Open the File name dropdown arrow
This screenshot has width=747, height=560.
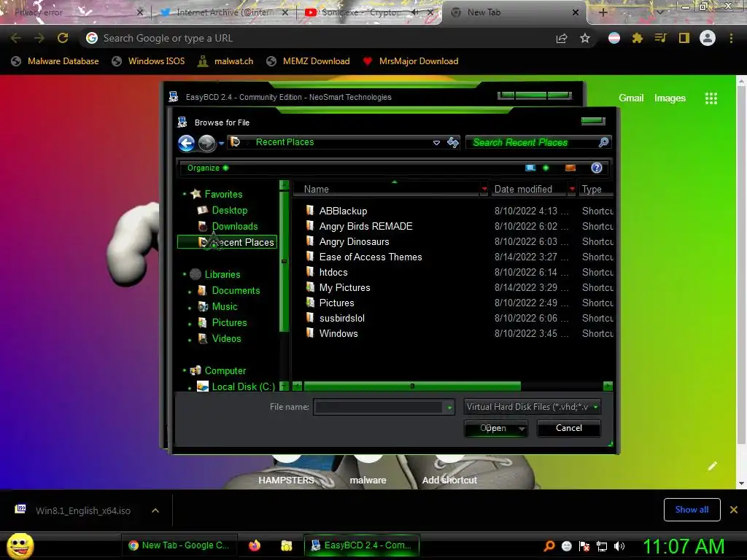pyautogui.click(x=449, y=408)
